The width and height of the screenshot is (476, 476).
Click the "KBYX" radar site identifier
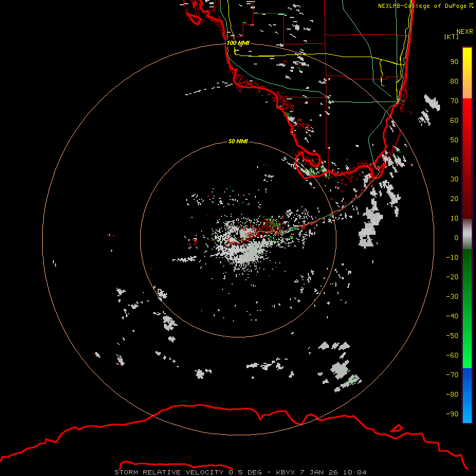(286, 472)
